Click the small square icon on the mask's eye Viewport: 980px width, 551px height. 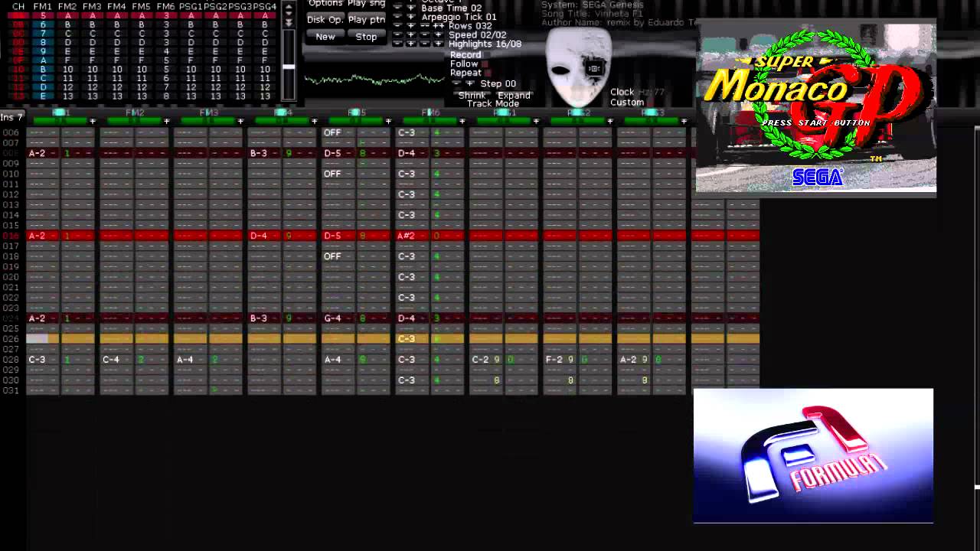pyautogui.click(x=594, y=68)
